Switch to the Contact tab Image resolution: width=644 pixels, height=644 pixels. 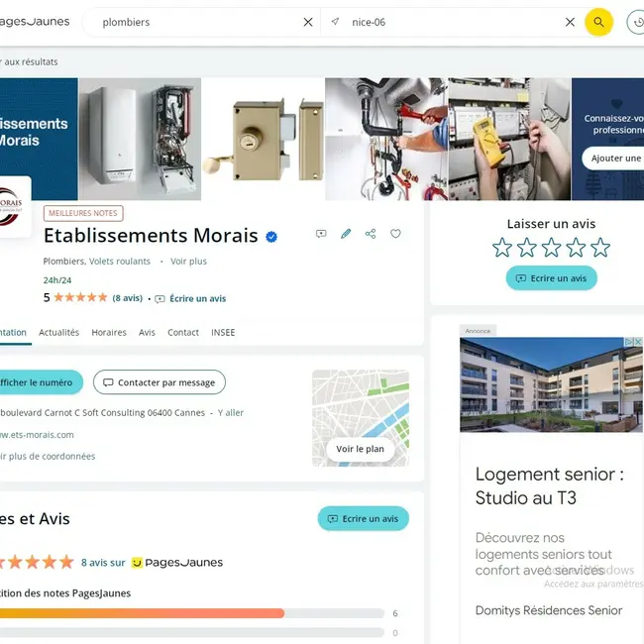(183, 332)
